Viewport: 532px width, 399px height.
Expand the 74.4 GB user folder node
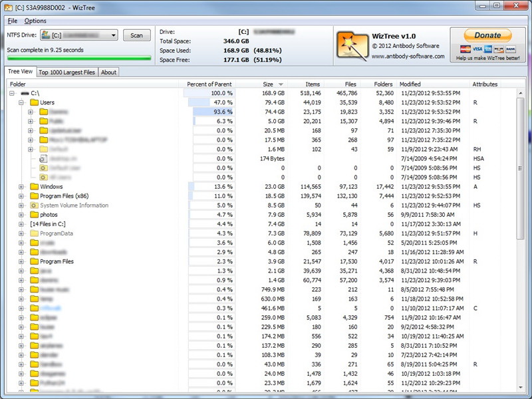pos(31,112)
